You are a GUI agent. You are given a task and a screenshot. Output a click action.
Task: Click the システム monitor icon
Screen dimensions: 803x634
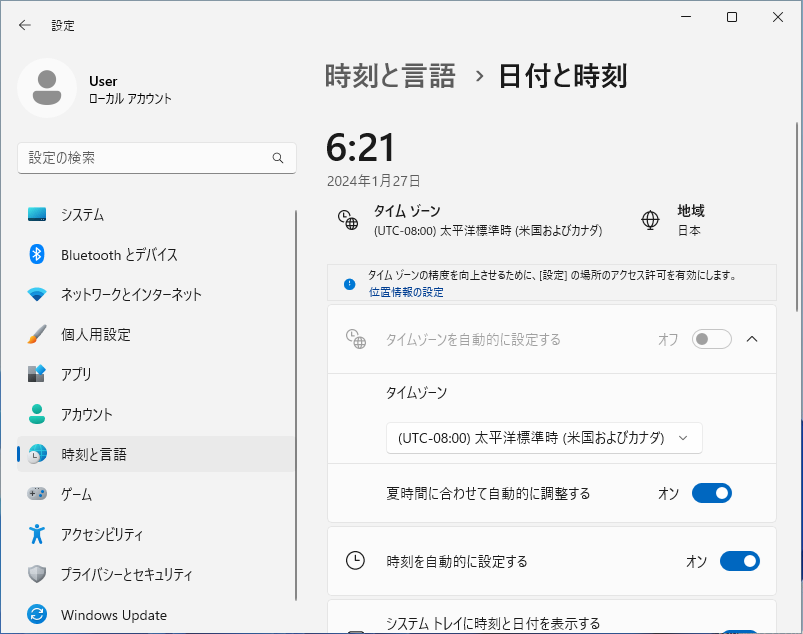click(x=37, y=214)
